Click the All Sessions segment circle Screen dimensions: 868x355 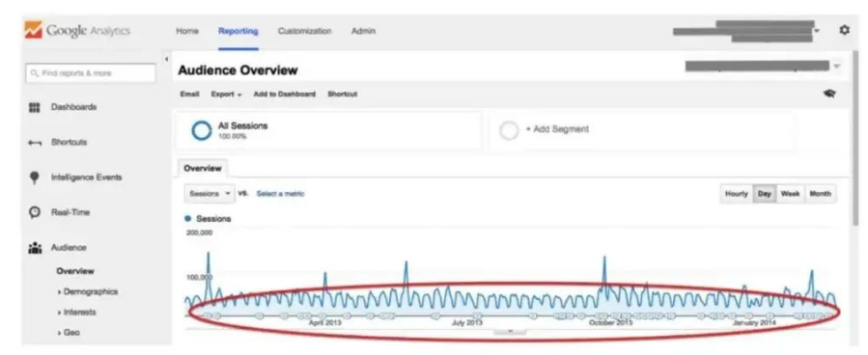click(x=202, y=130)
